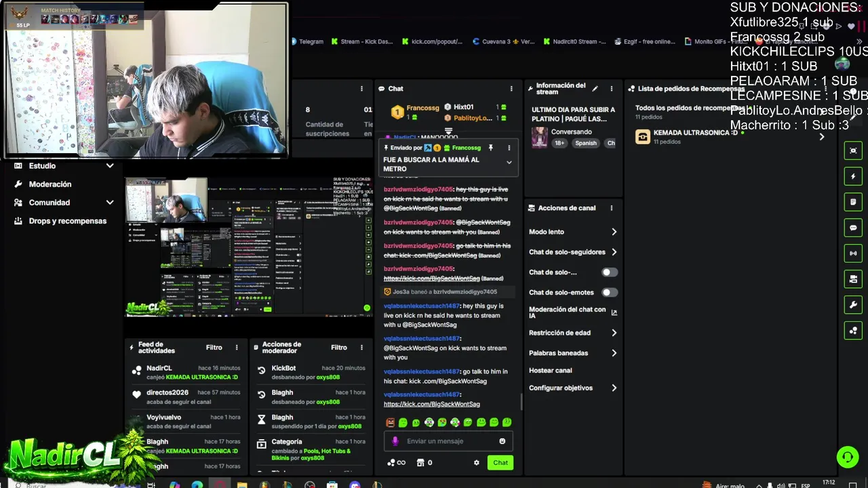
Task: Click the 18+ stream tag
Action: point(559,144)
